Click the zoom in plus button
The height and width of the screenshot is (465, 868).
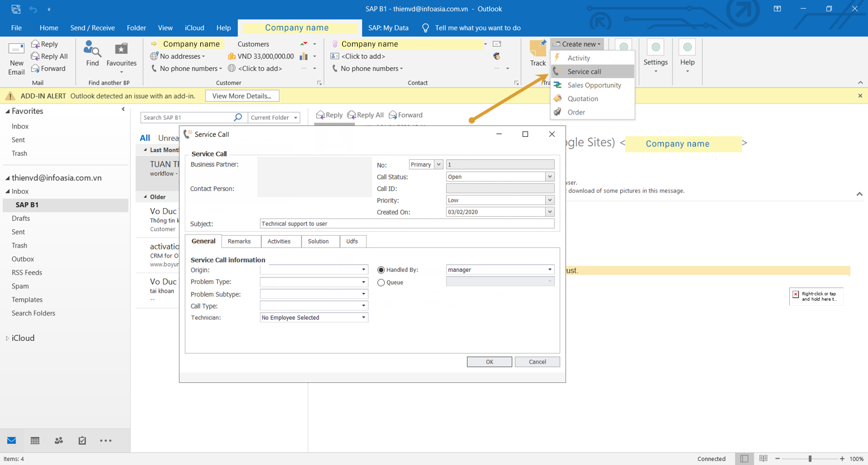point(843,459)
